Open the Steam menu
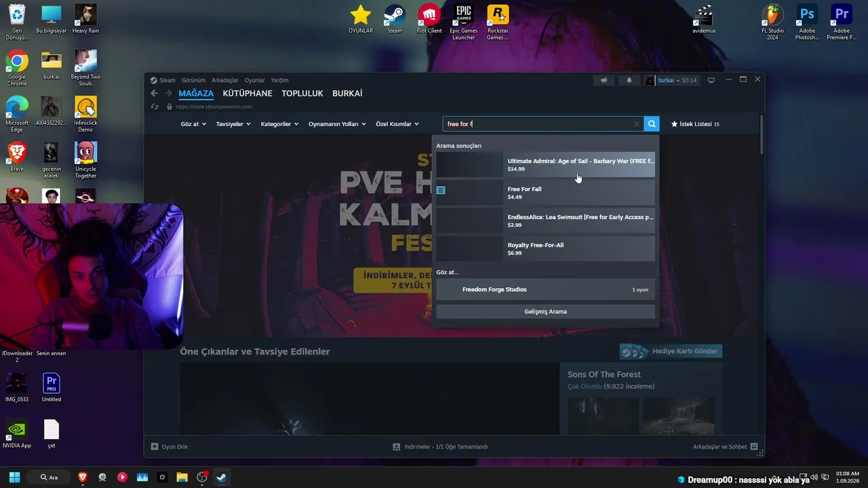The image size is (868, 488). 163,80
